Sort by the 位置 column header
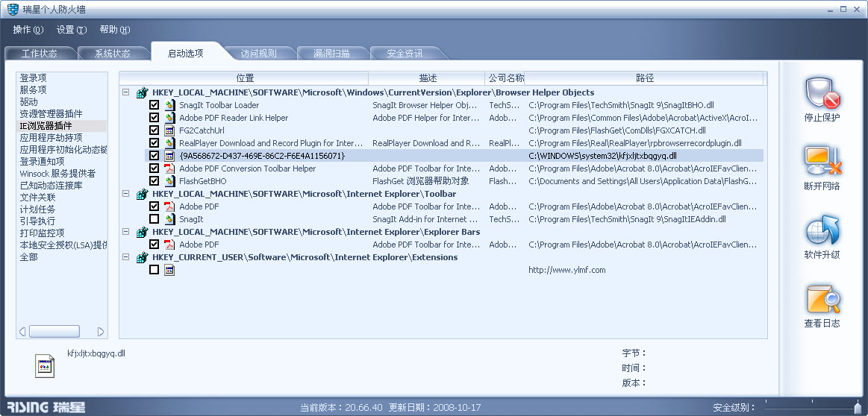 pos(244,78)
